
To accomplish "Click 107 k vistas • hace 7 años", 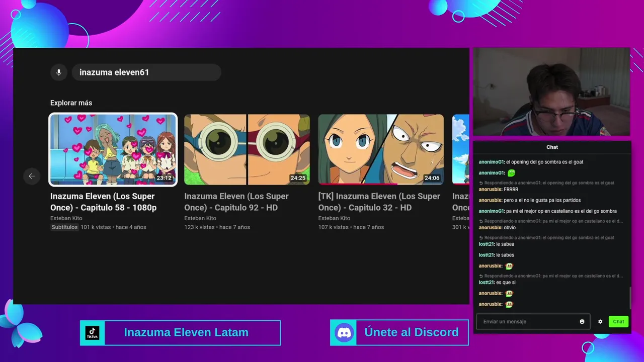I will [351, 227].
